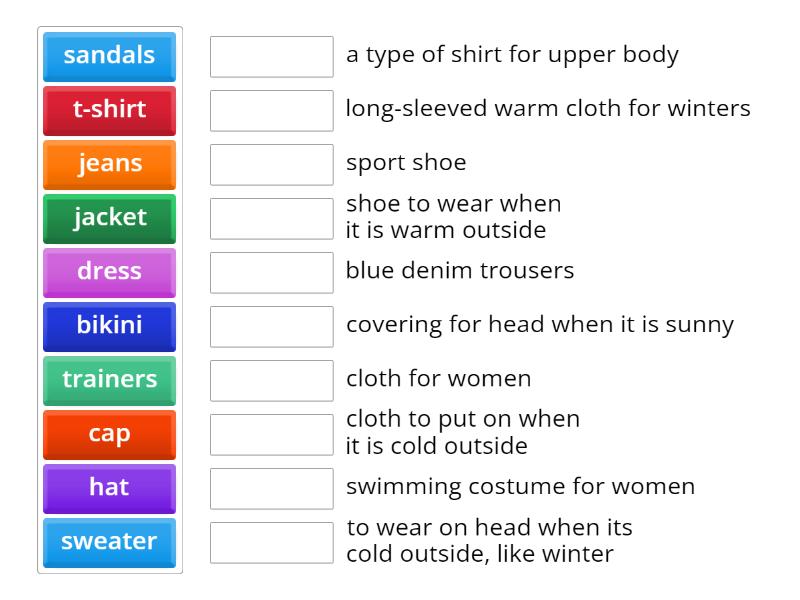800x600 pixels.
Task: Click the box beside 'a type of shirt for upper body'
Action: coord(272,56)
